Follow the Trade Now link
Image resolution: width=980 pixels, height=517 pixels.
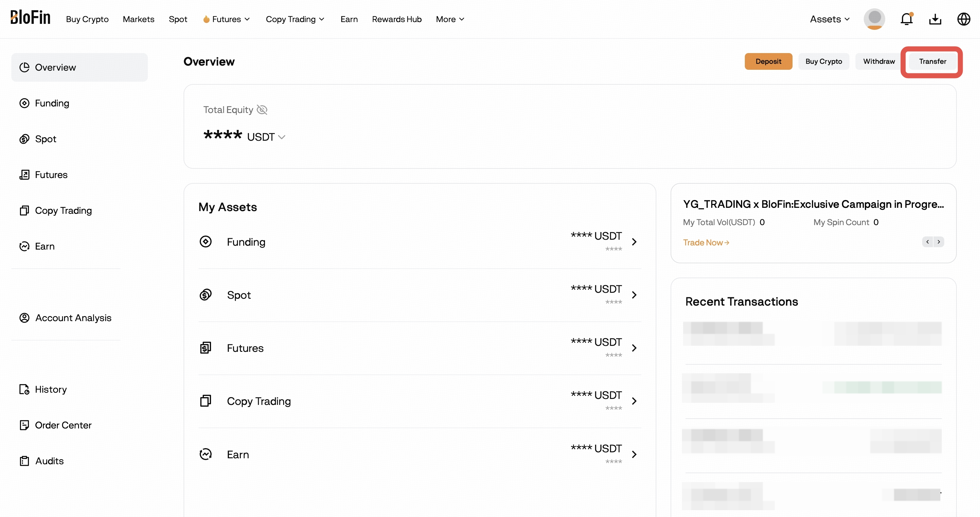706,242
